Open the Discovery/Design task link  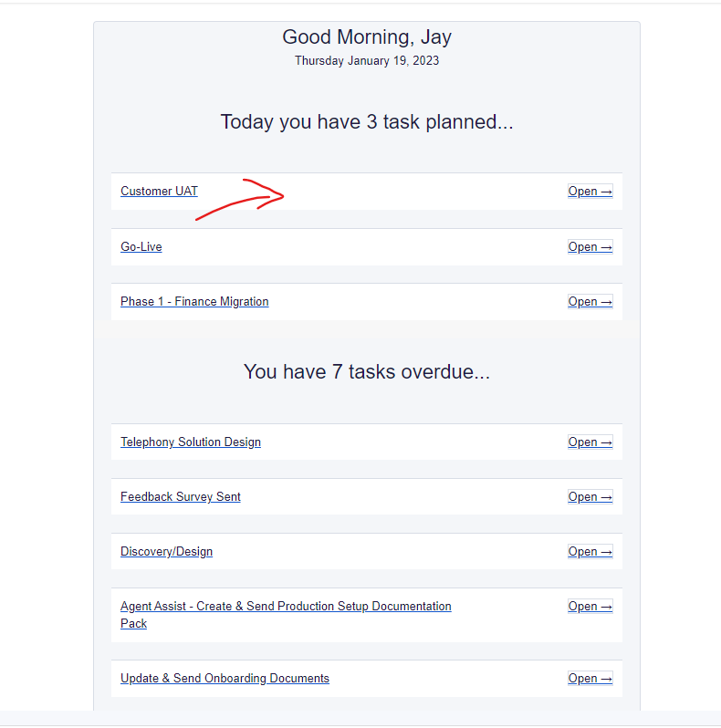pos(166,552)
